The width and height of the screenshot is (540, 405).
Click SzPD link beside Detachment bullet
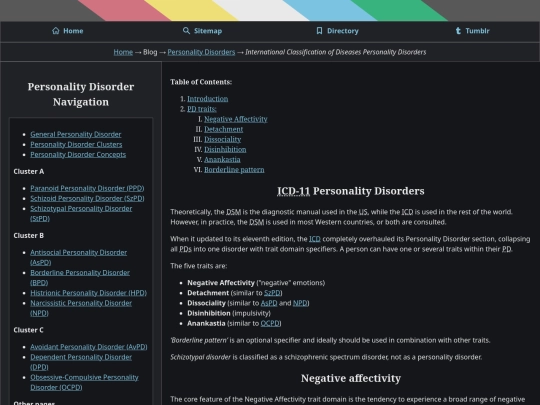(x=272, y=293)
